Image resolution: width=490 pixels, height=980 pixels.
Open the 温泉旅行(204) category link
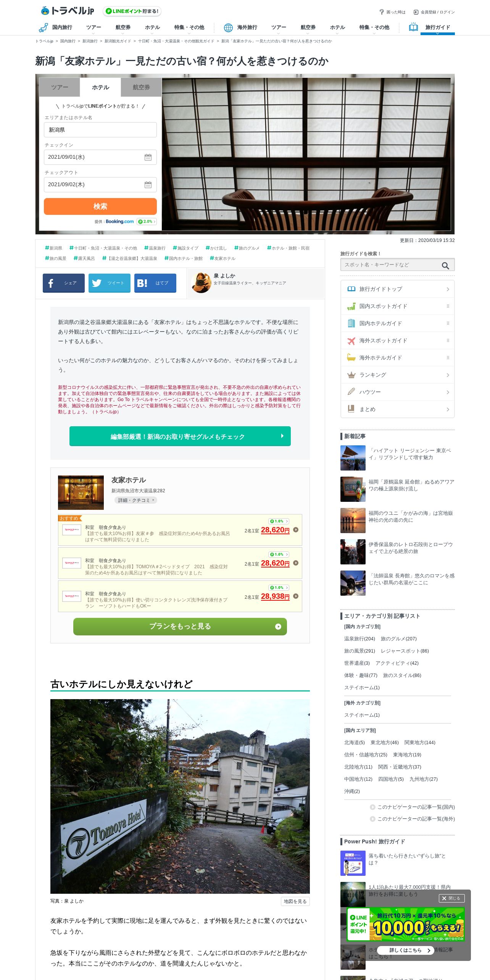pos(359,639)
